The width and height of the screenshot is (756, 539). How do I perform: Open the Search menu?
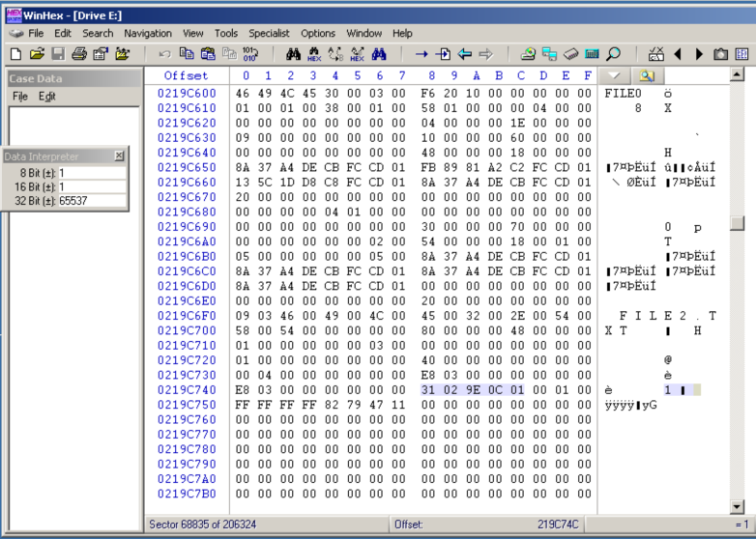pyautogui.click(x=98, y=33)
